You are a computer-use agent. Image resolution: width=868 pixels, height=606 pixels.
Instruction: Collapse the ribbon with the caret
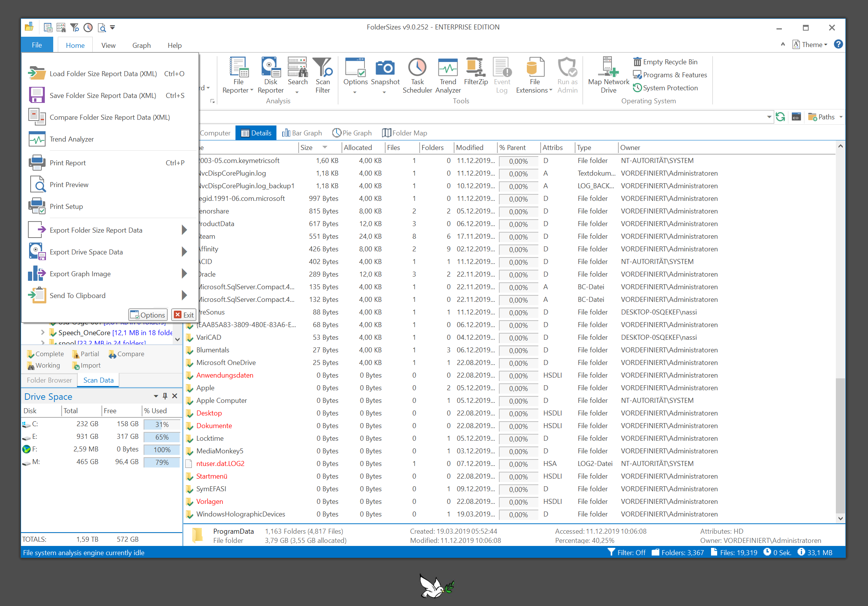(783, 44)
